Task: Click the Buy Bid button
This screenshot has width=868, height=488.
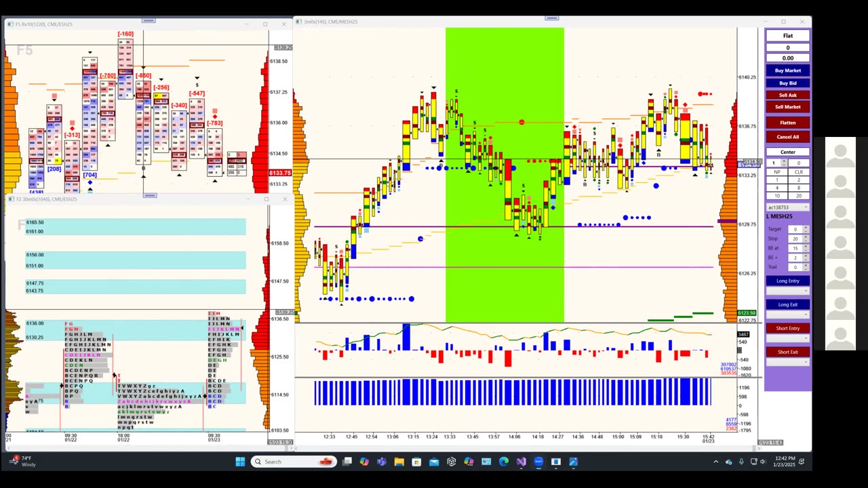Action: [787, 83]
